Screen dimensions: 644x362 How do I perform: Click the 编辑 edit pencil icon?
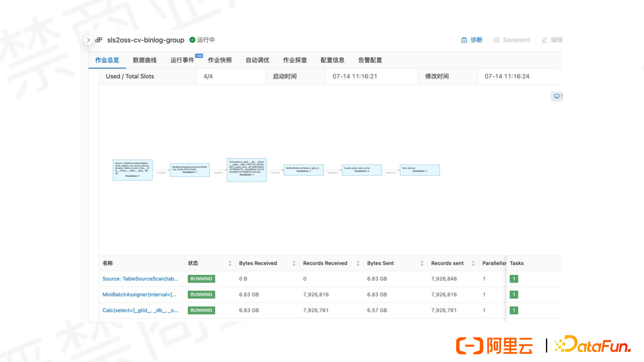(x=544, y=40)
